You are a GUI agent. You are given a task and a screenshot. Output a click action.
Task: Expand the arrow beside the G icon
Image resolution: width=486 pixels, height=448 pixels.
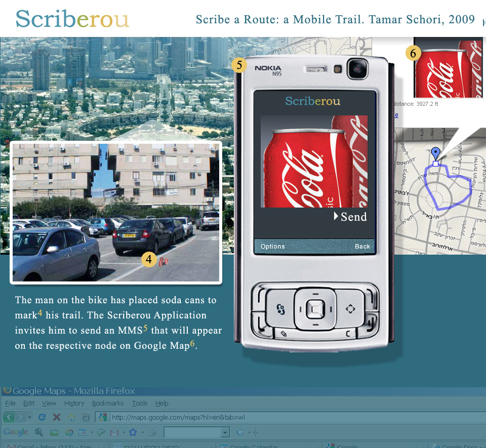click(x=249, y=432)
